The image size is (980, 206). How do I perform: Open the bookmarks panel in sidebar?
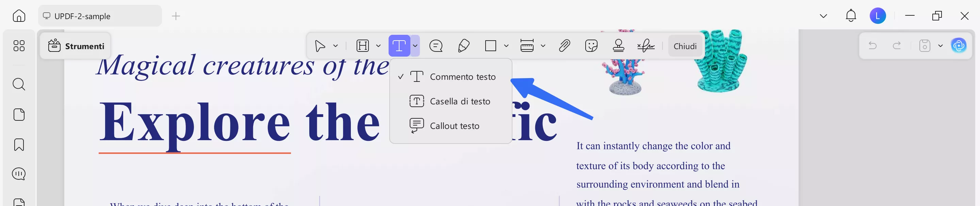click(x=19, y=145)
